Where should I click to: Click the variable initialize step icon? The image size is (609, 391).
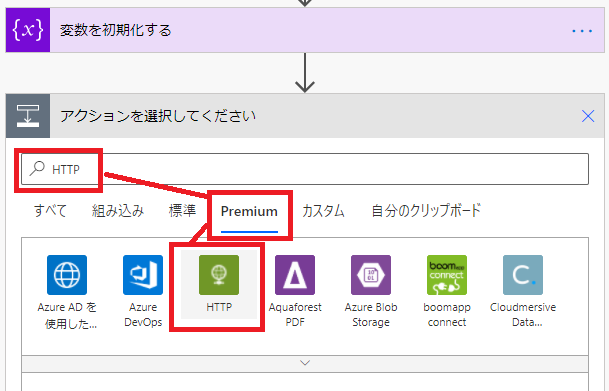28,30
